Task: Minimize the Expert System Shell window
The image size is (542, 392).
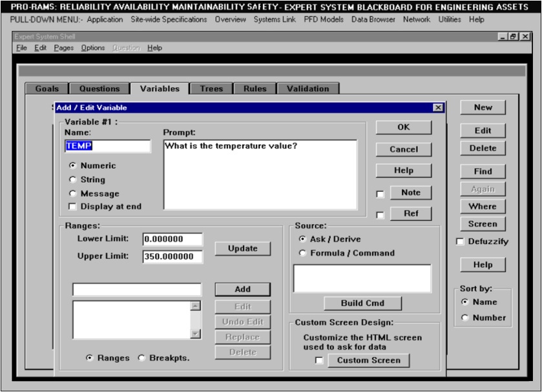Action: tap(503, 36)
